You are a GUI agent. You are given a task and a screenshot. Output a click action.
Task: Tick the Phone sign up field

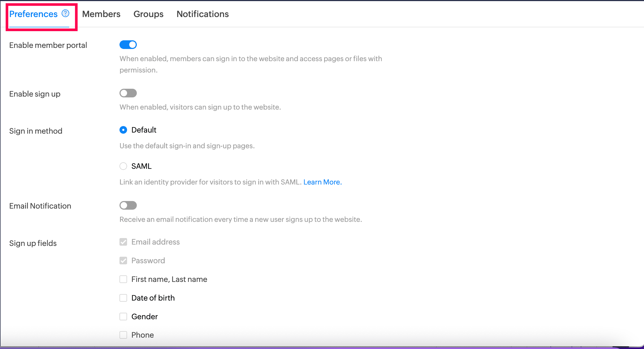(x=123, y=335)
